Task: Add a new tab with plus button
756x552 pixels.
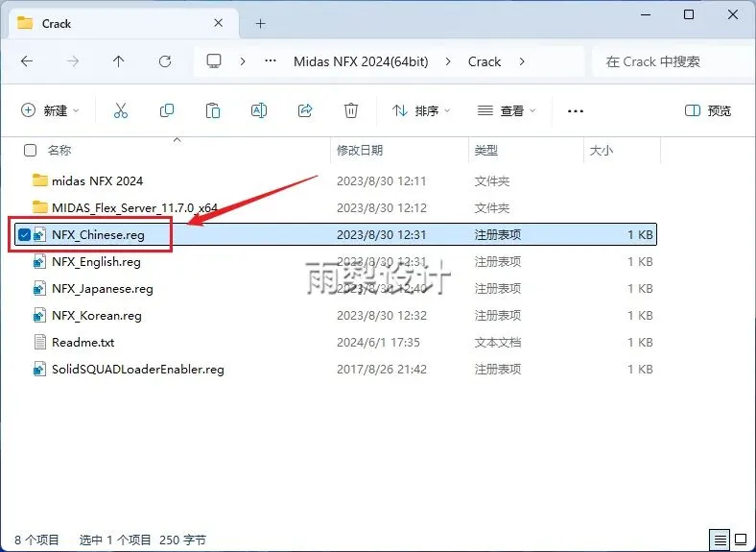Action: pos(260,24)
